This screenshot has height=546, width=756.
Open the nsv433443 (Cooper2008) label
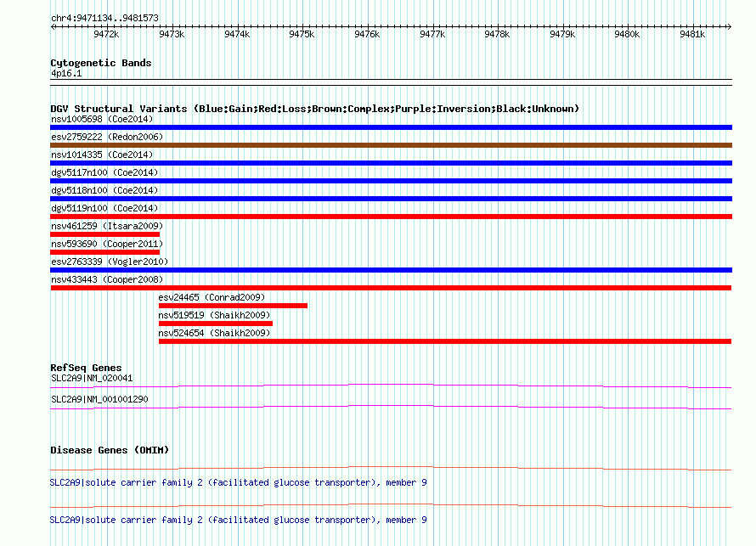pos(107,279)
